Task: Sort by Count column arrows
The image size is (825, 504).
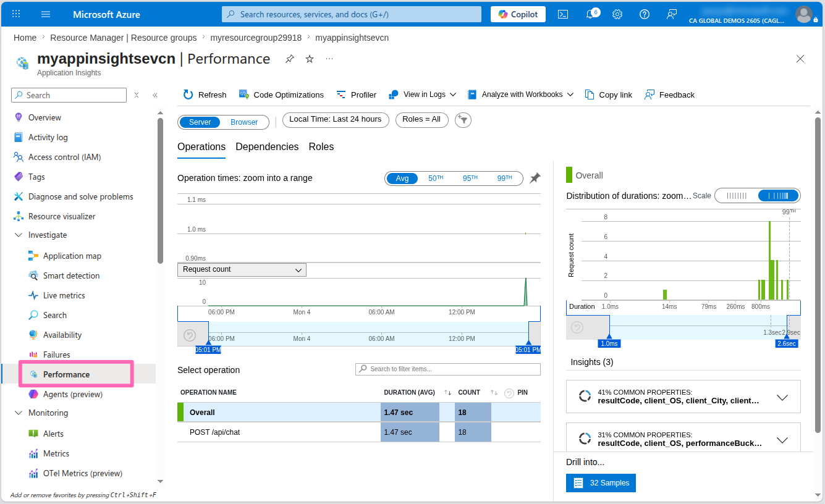Action: (x=494, y=393)
